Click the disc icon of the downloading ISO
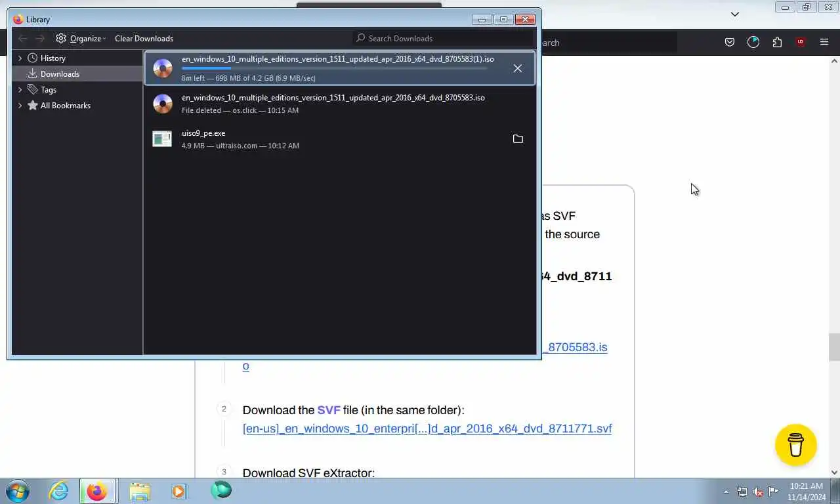Viewport: 840px width, 504px height. click(162, 68)
